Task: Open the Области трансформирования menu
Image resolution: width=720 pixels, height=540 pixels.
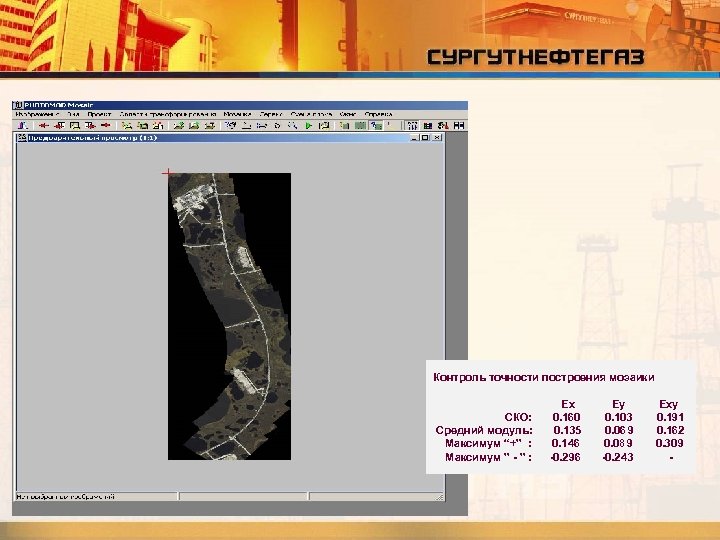Action: tap(168, 114)
